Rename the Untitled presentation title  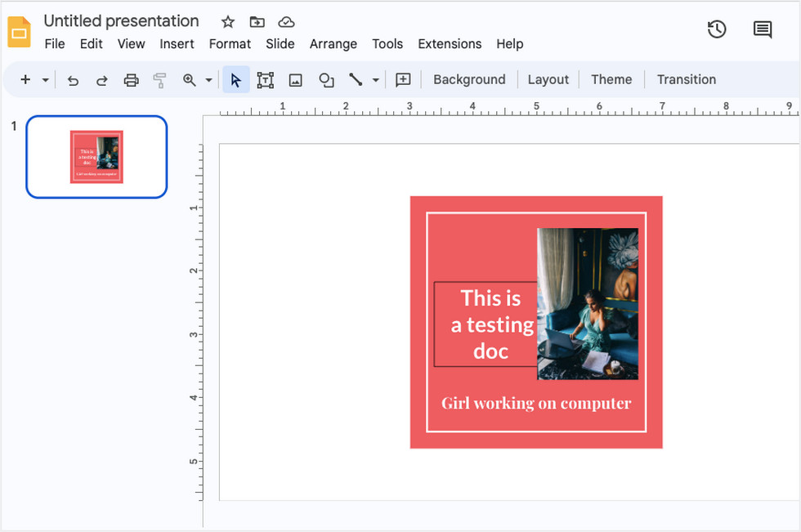(121, 21)
